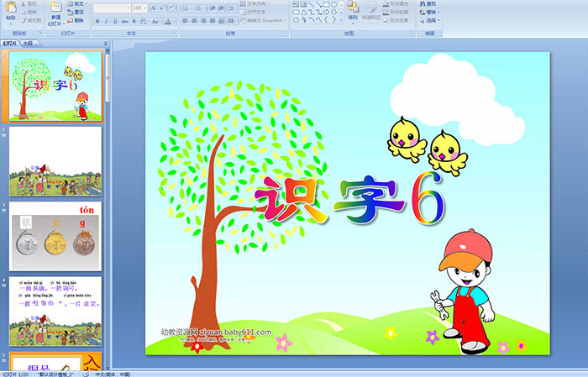This screenshot has height=377, width=588.
Task: Click Convert to SmartArt (转换为 SmartArt)
Action: click(263, 20)
